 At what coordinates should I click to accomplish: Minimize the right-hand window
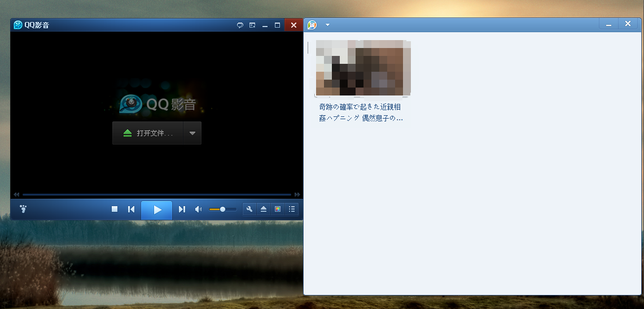click(608, 24)
